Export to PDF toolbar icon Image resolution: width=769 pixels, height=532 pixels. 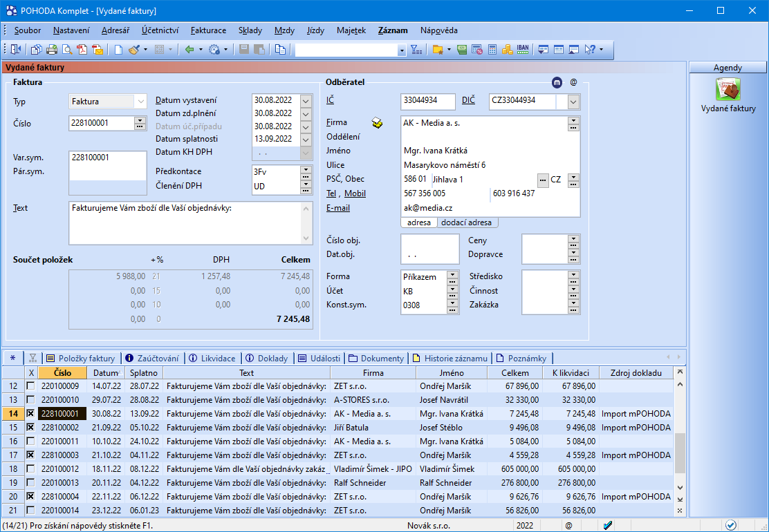(82, 50)
